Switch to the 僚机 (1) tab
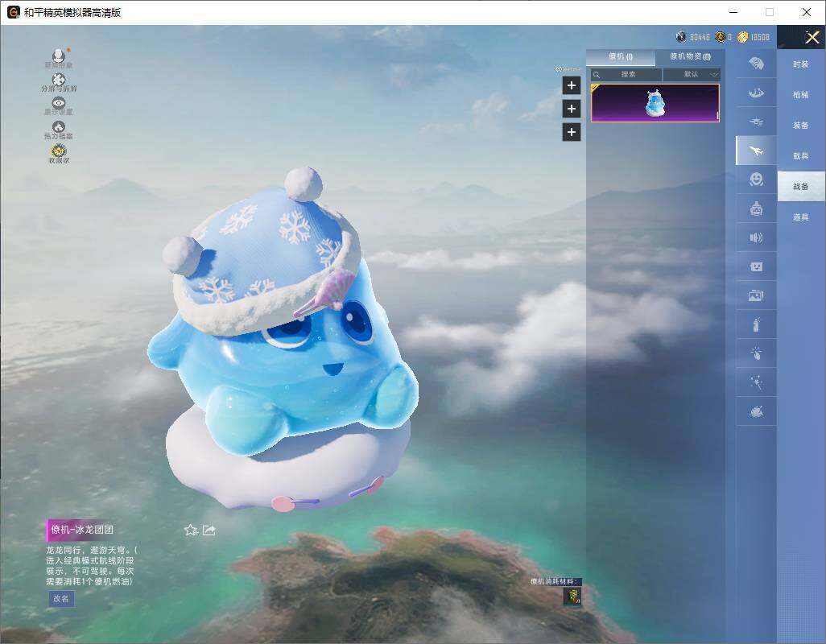Viewport: 826px width, 644px height. point(621,56)
